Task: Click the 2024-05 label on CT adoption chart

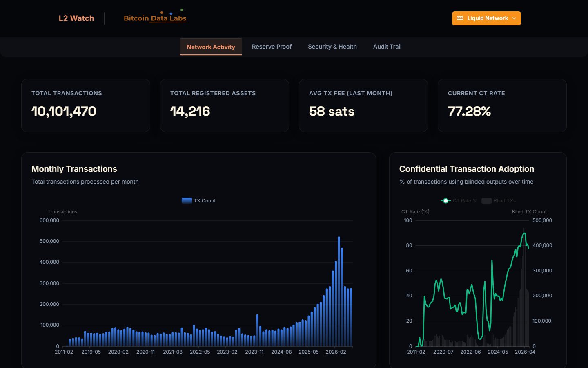Action: (498, 352)
